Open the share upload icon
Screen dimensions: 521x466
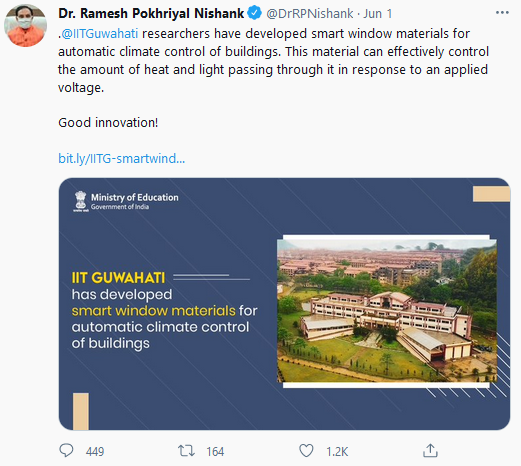pos(430,451)
